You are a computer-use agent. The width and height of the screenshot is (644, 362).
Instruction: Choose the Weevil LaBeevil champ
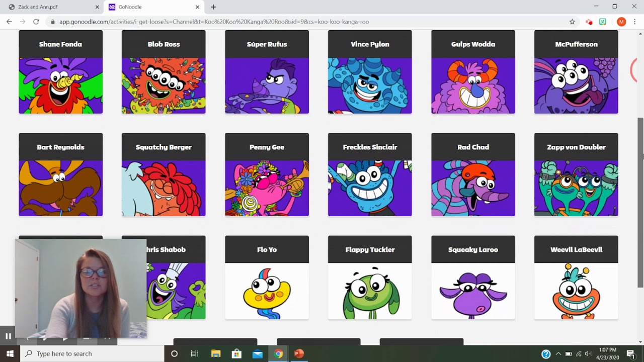pos(576,278)
